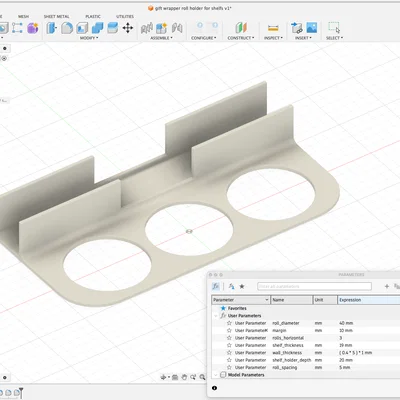Favorite the rolls_horizontal parameter star

(x=229, y=338)
